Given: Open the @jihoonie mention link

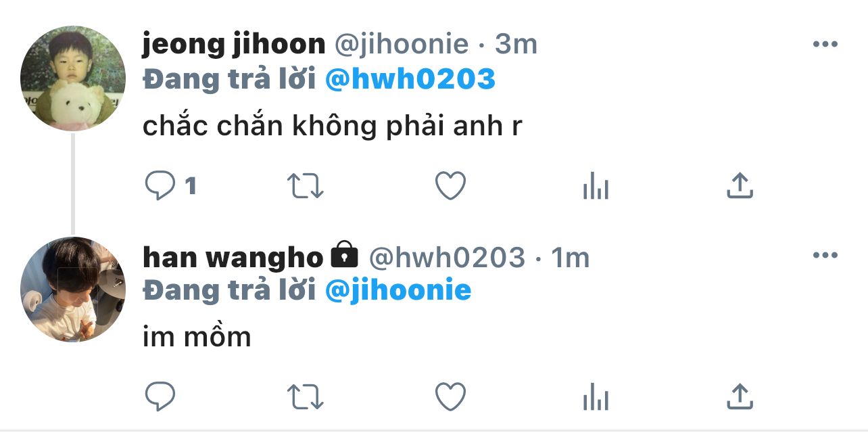Looking at the screenshot, I should click(398, 290).
